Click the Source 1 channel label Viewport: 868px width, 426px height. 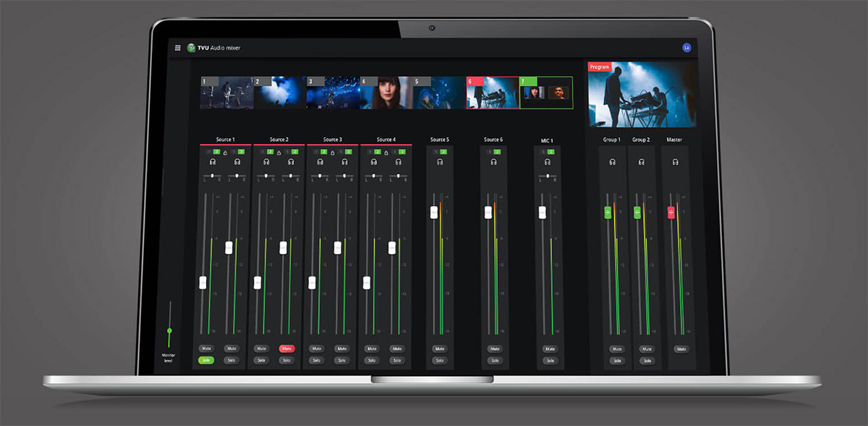[225, 140]
